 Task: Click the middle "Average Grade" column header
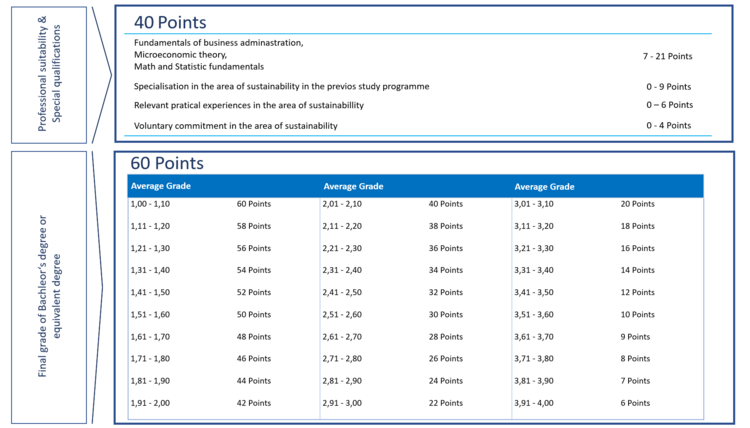point(353,186)
